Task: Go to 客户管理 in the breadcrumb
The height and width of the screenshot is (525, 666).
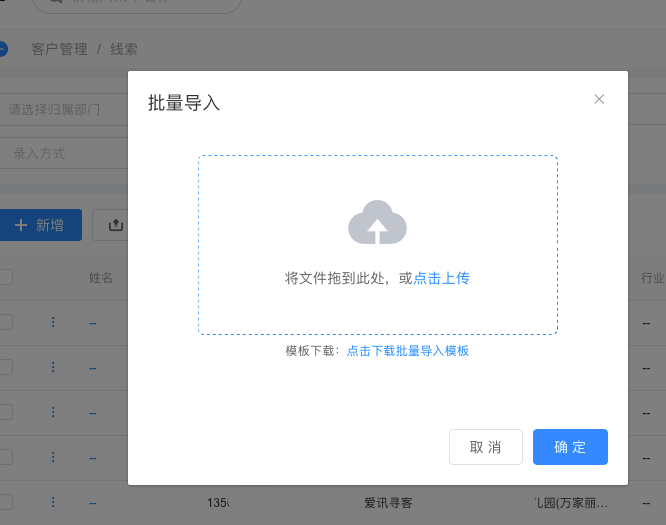Action: coord(59,49)
